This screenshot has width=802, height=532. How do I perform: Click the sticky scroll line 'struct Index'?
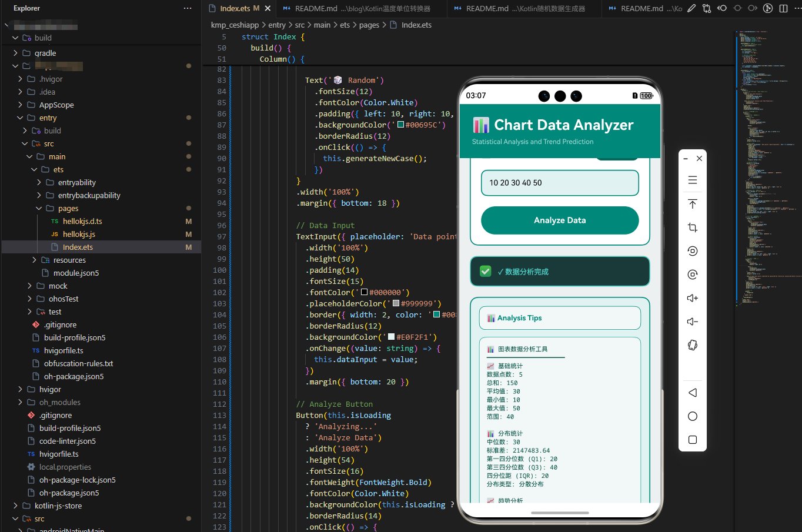coord(273,36)
